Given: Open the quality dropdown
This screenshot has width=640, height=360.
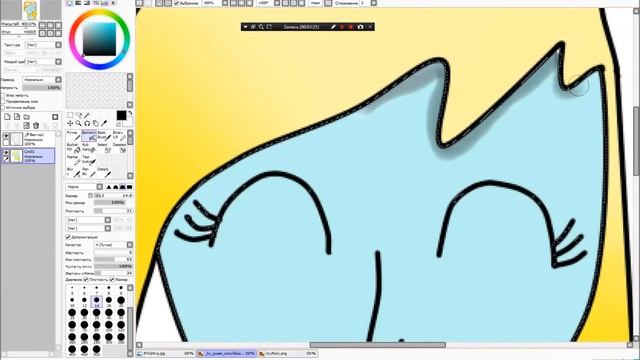Looking at the screenshot, I should [113, 244].
